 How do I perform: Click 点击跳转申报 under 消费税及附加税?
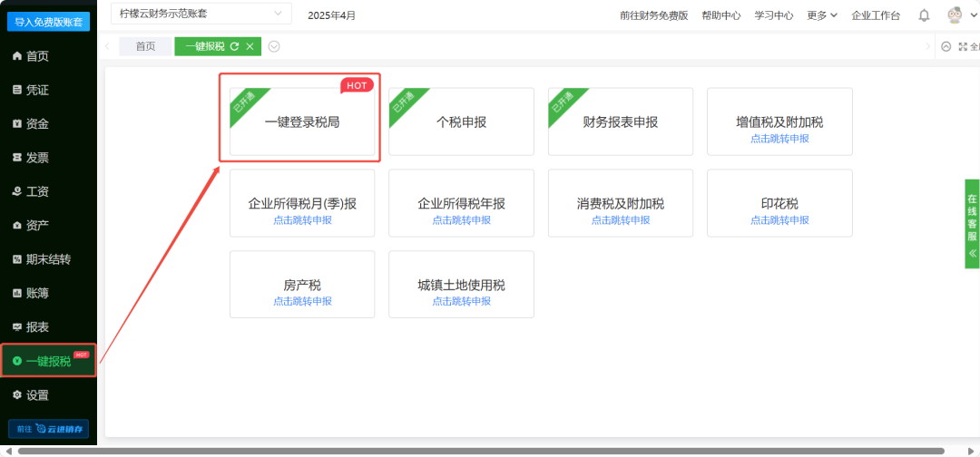(x=621, y=219)
